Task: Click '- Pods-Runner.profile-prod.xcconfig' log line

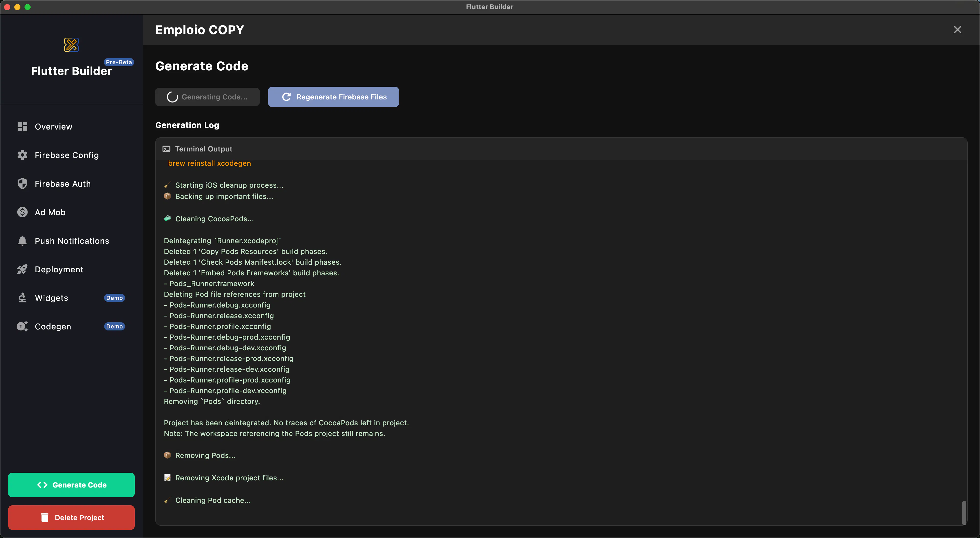Action: [x=227, y=380]
